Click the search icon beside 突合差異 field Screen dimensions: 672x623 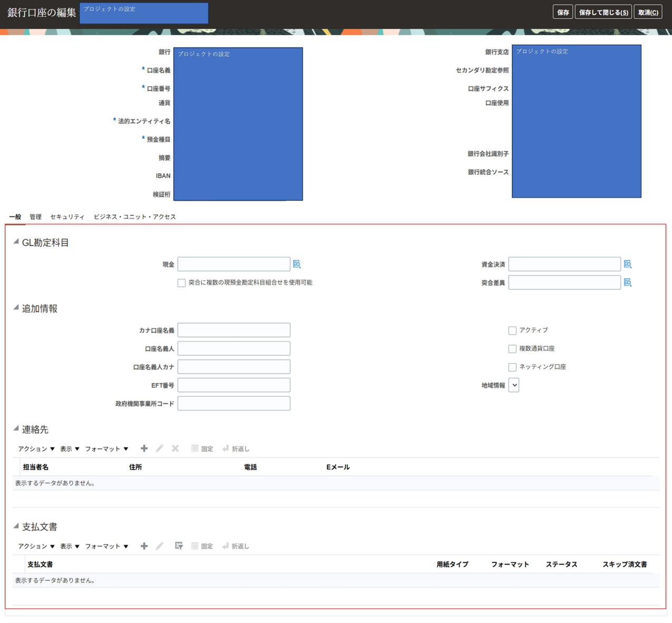click(x=627, y=283)
